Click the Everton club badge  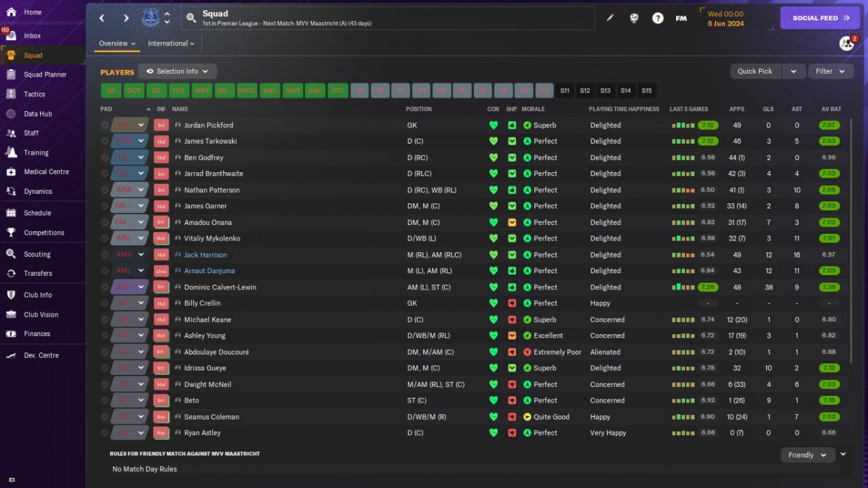point(151,18)
